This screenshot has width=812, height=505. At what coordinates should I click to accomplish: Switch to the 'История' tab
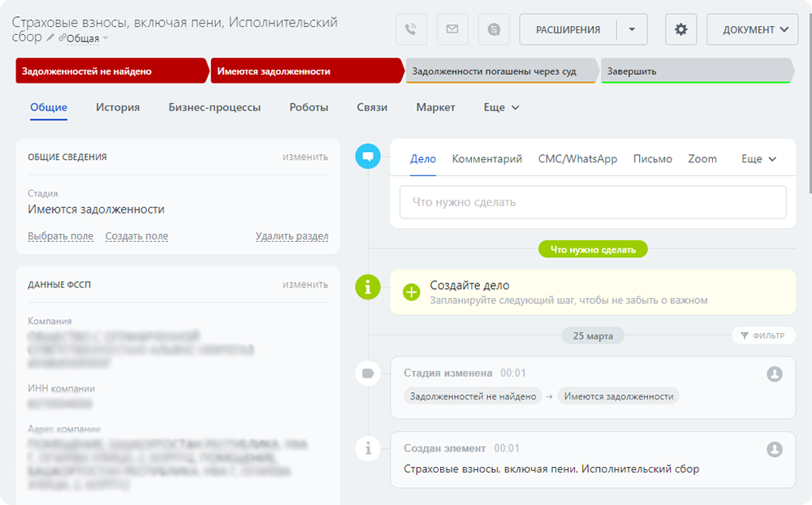click(118, 107)
